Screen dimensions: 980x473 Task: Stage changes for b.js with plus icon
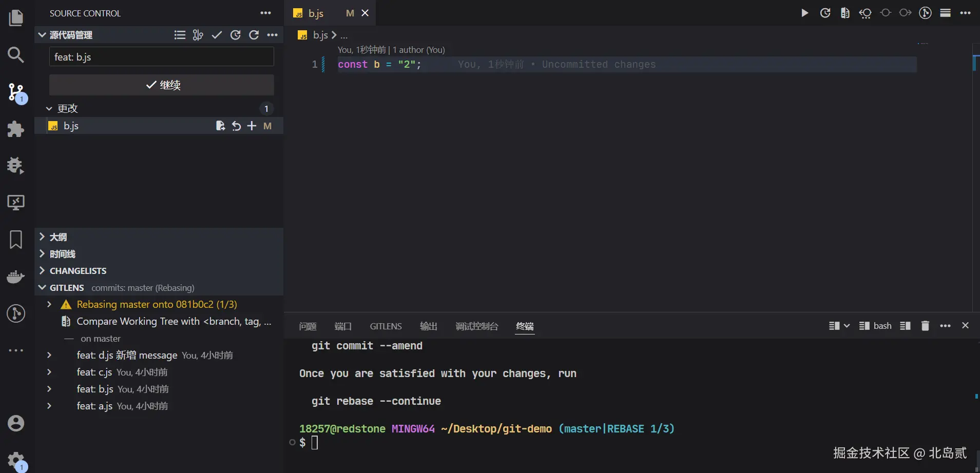pos(252,126)
